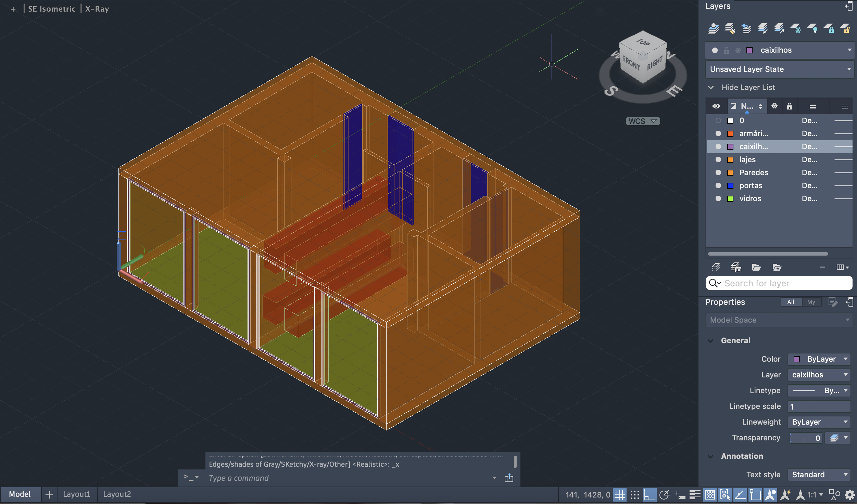Image resolution: width=857 pixels, height=504 pixels.
Task: Click the polar tracking icon in status bar
Action: tap(664, 495)
